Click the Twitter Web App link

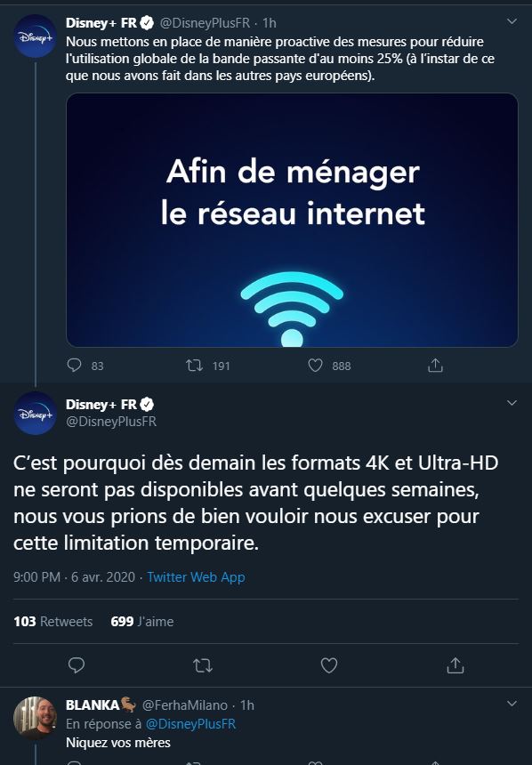[197, 577]
